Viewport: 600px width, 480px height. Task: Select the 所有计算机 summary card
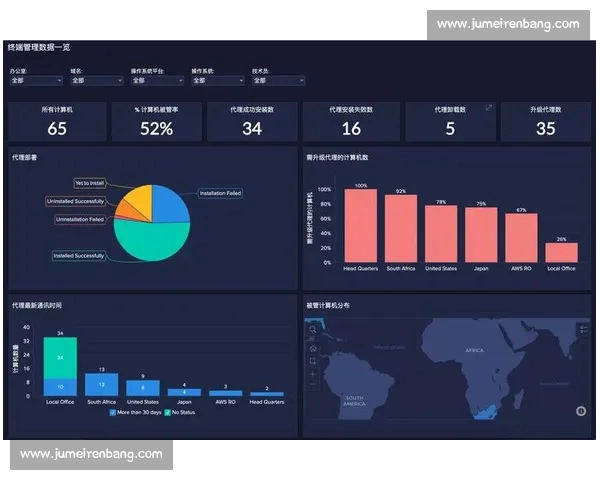(x=57, y=122)
